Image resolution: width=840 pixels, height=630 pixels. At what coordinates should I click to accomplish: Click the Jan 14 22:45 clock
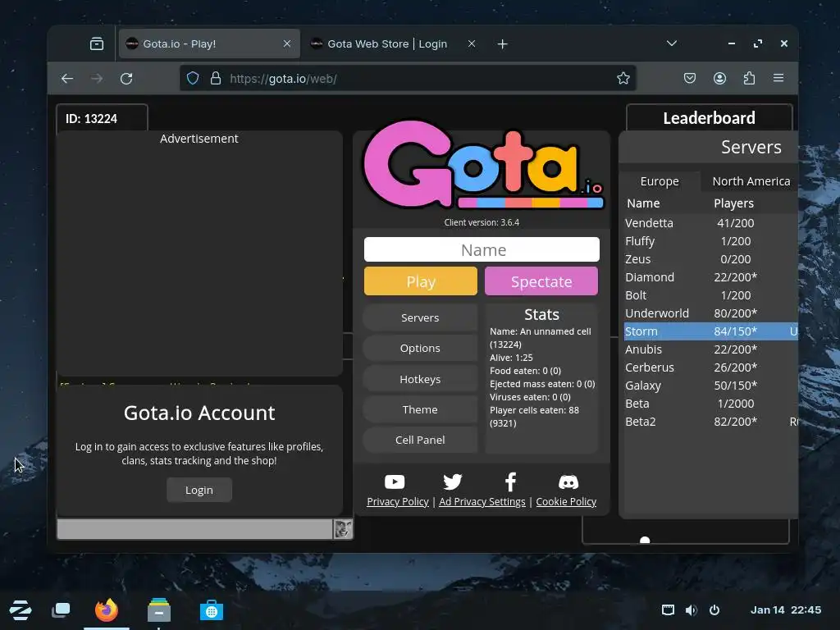tap(785, 610)
